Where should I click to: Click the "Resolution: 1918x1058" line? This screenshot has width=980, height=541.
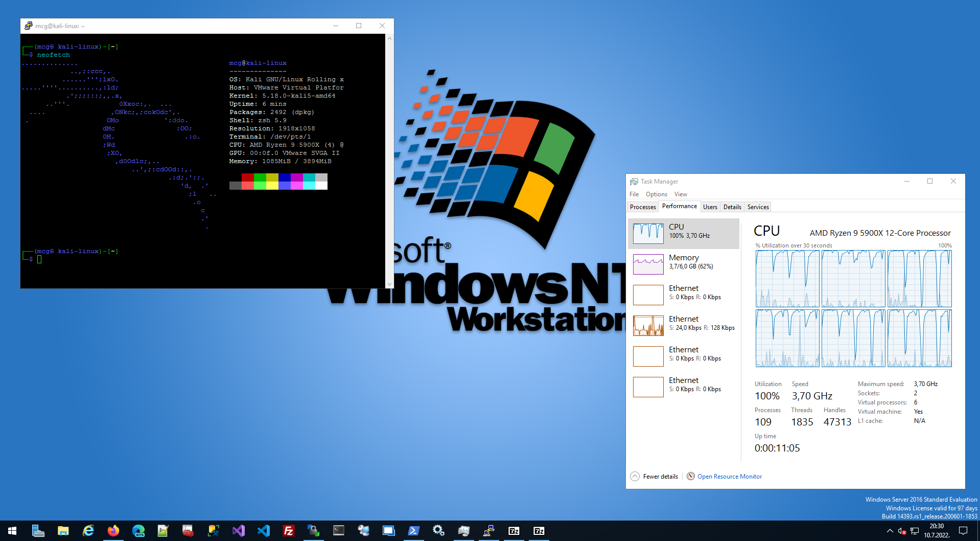(x=272, y=128)
